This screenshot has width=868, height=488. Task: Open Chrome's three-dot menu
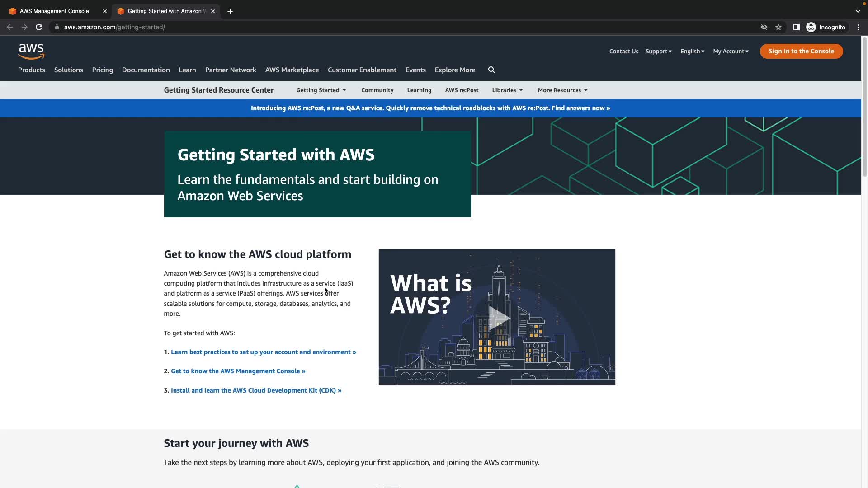(858, 27)
